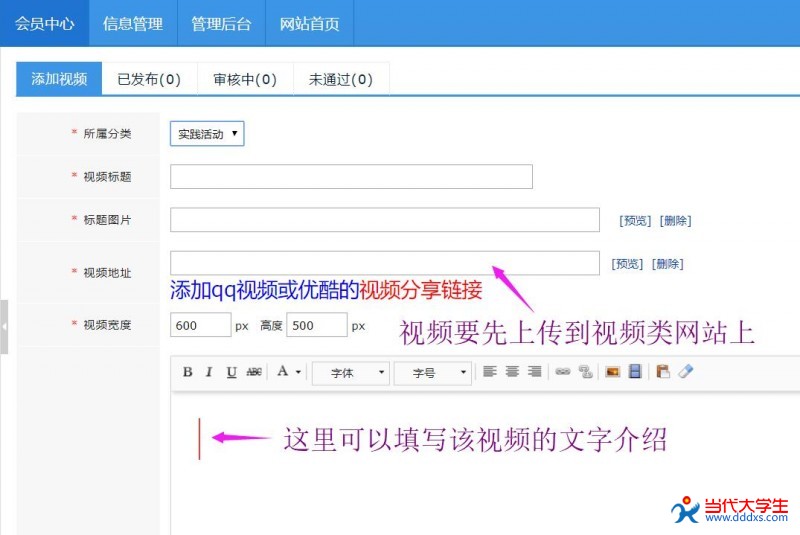Open the 字体 font family dropdown
The height and width of the screenshot is (535, 800).
[351, 373]
